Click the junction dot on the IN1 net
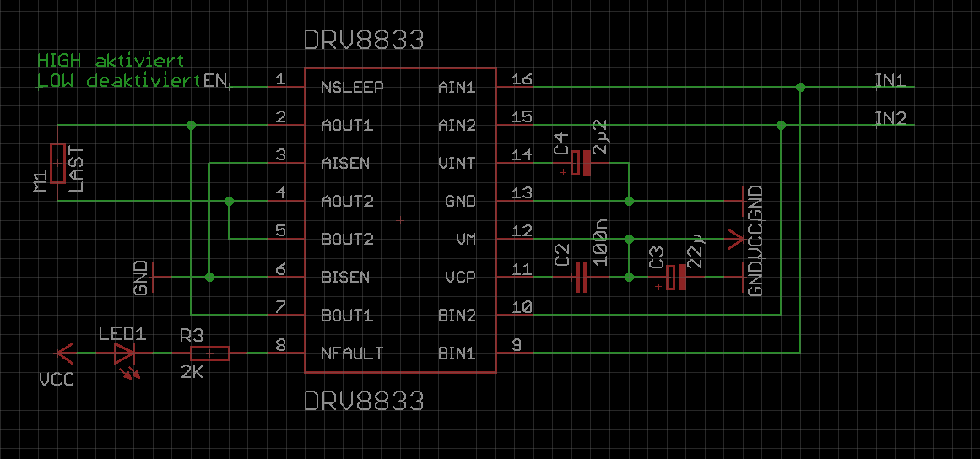980x459 pixels. 800,88
